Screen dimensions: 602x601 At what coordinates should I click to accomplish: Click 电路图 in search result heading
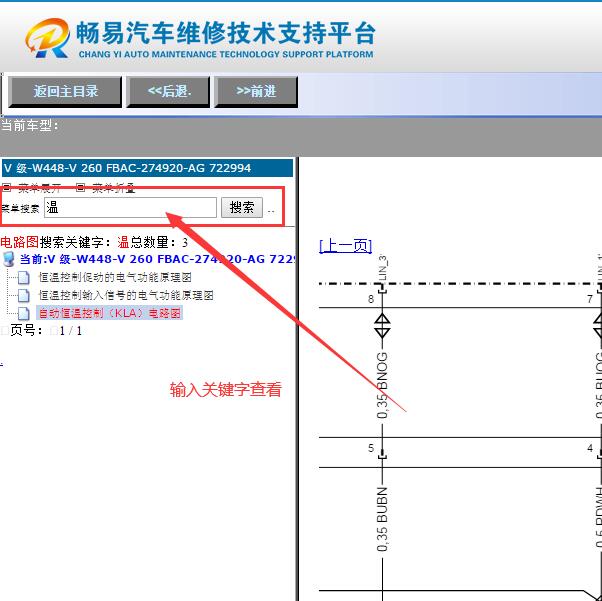20,242
